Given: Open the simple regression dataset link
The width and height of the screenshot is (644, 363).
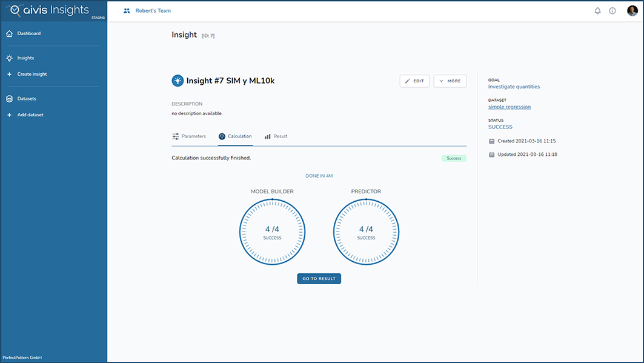Looking at the screenshot, I should click(509, 107).
